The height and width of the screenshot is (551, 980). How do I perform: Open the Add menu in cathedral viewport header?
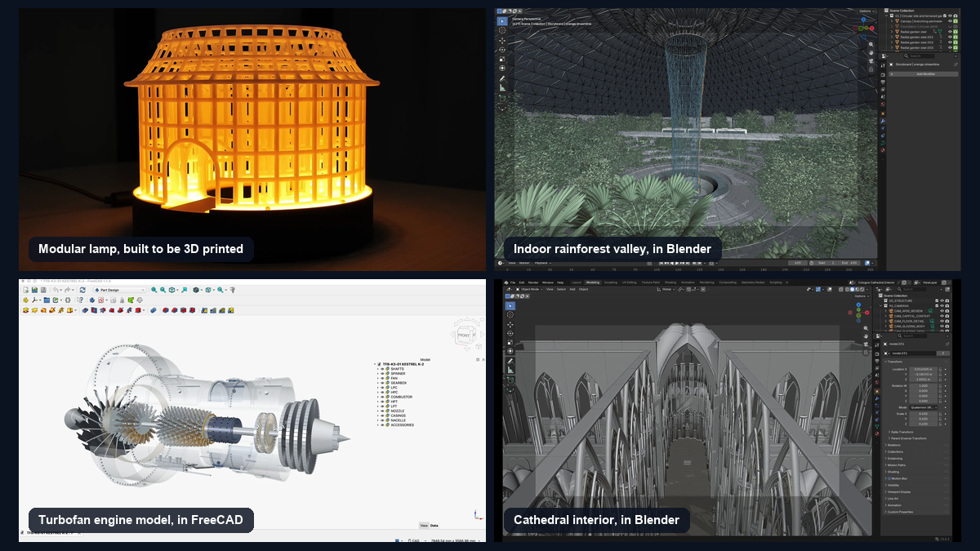point(572,289)
